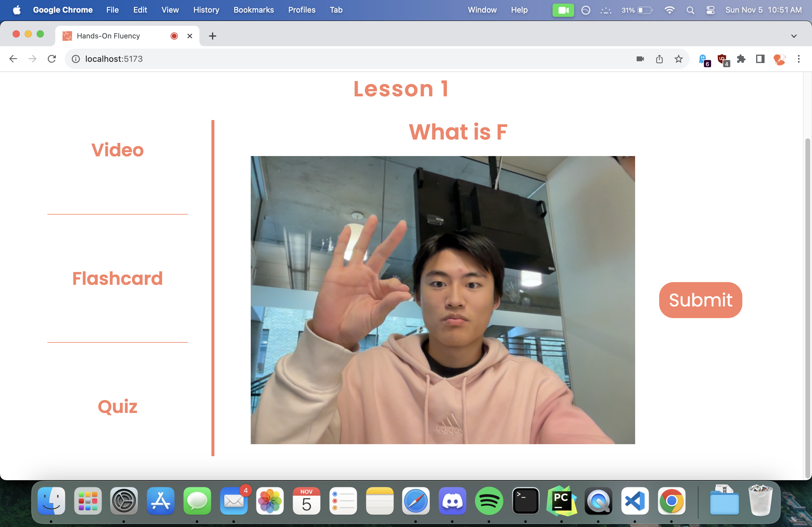Screen dimensions: 812x527
Task: Open Chrome three-dot menu
Action: click(x=798, y=59)
